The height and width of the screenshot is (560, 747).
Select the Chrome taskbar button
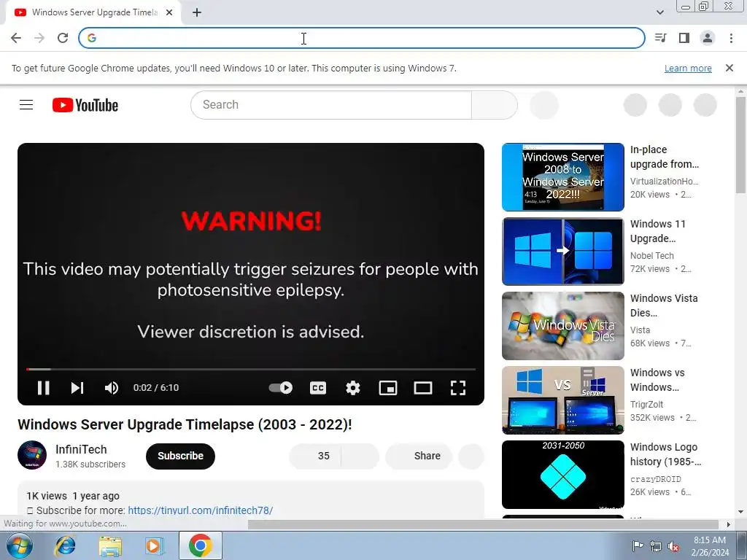coord(200,545)
